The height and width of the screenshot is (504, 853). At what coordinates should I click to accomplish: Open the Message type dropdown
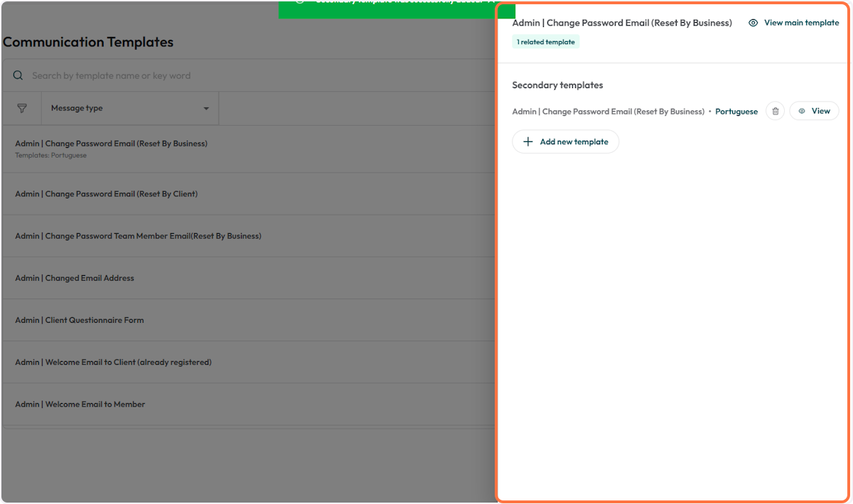(129, 108)
